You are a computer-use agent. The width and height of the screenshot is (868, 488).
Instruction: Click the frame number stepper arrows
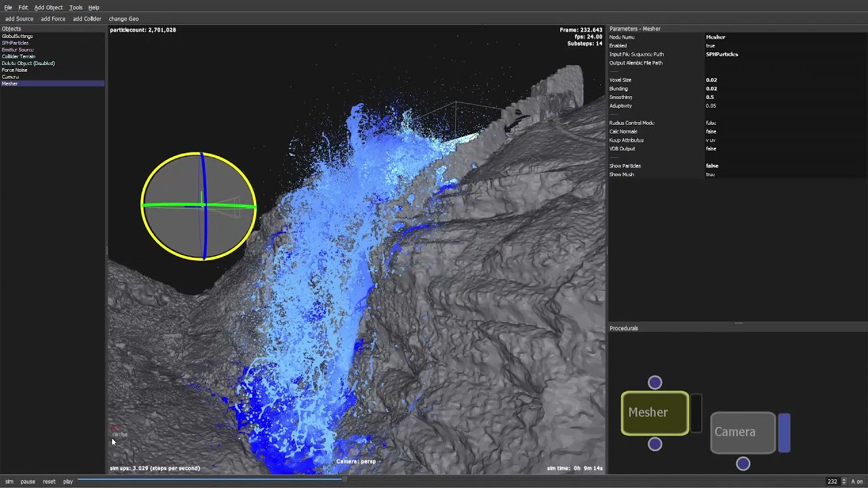click(x=844, y=481)
